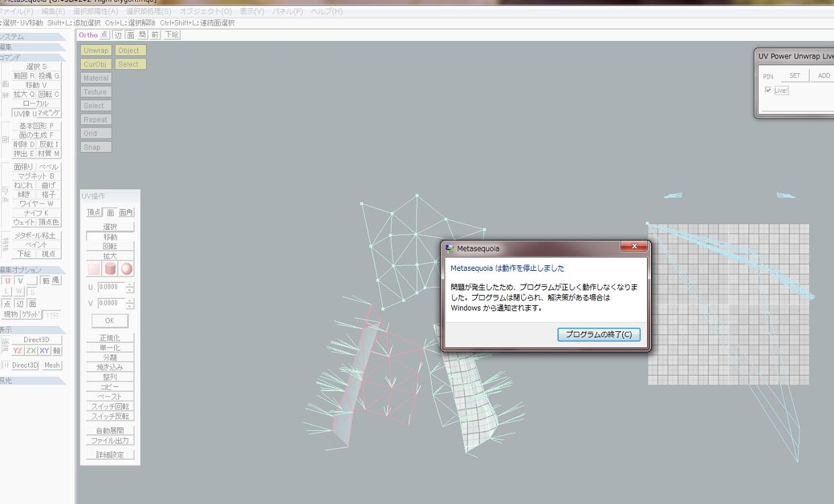Collapse the システム panel header
834x504 pixels.
33,37
